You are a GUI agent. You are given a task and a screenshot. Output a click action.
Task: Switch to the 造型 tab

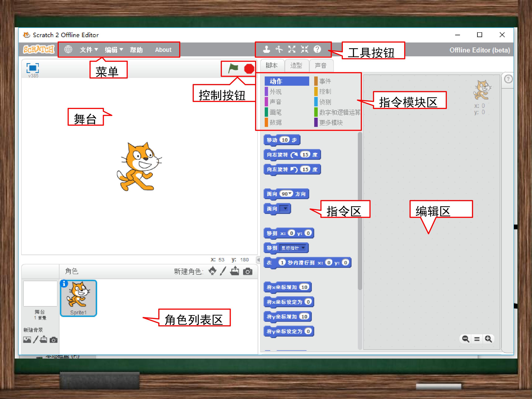point(296,65)
